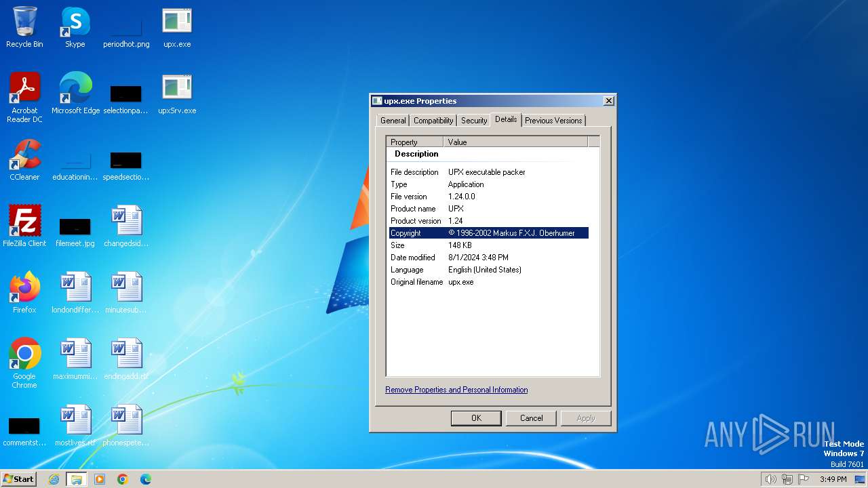
Task: Open Microsoft Edge desktop shortcut
Action: [75, 94]
